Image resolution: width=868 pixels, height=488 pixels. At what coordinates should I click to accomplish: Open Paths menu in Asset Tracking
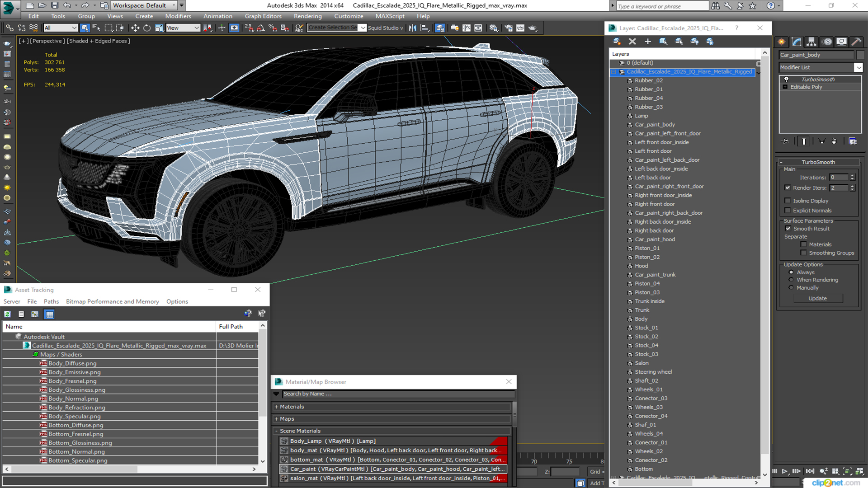click(x=51, y=302)
